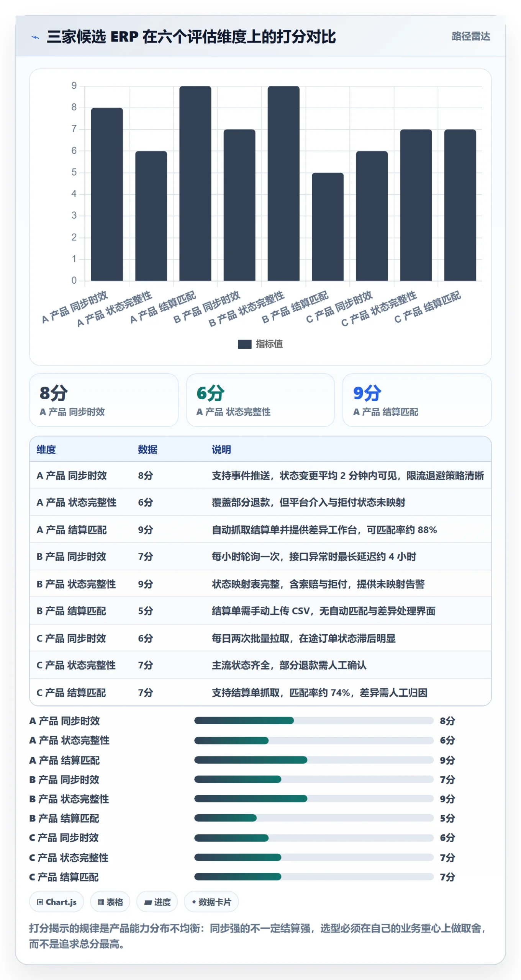Click the C 产品 同步时效 bar in chart
521x980 pixels.
click(x=372, y=216)
